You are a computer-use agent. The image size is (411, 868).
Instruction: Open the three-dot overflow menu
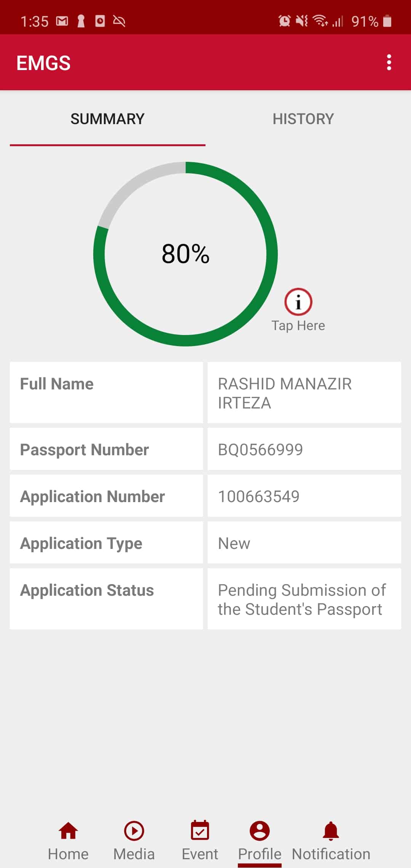[389, 62]
